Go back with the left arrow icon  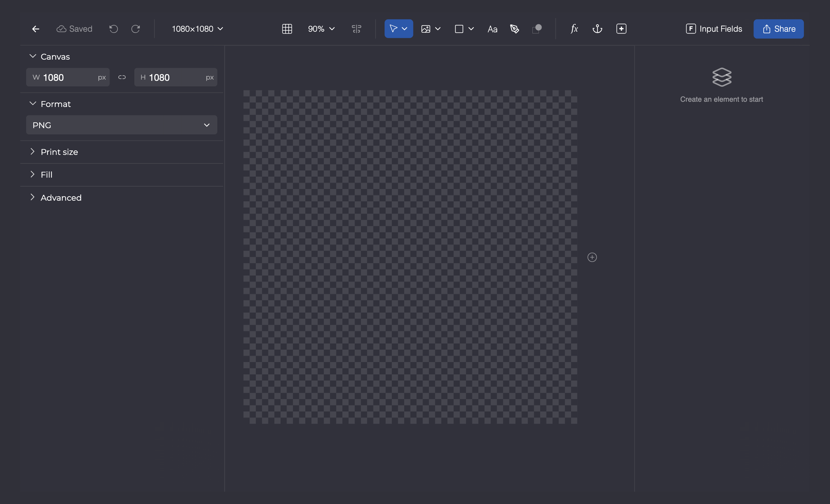click(36, 29)
